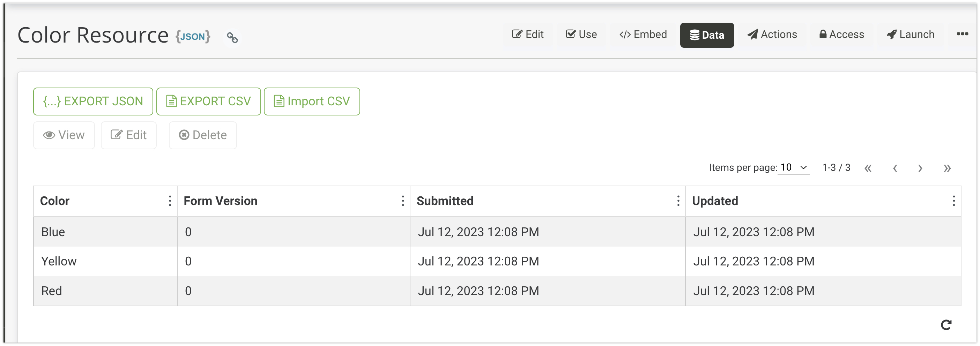Screen dimensions: 980x346
Task: Go to previous page with left arrow
Action: pyautogui.click(x=895, y=168)
